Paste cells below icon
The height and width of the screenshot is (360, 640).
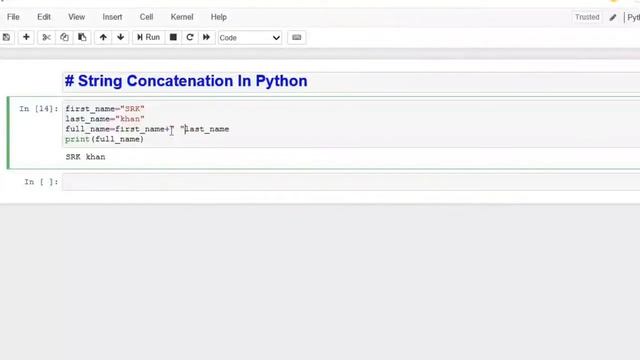(x=82, y=38)
